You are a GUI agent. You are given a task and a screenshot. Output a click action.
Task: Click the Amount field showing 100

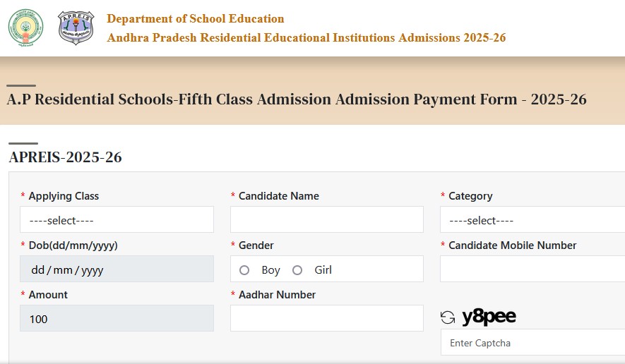[117, 319]
